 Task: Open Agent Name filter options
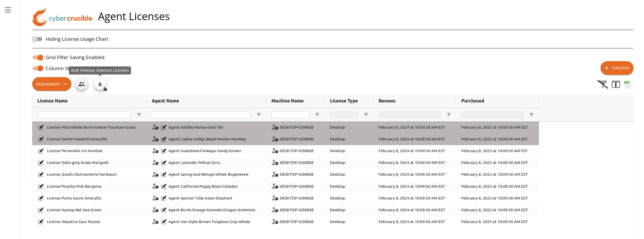coord(259,115)
